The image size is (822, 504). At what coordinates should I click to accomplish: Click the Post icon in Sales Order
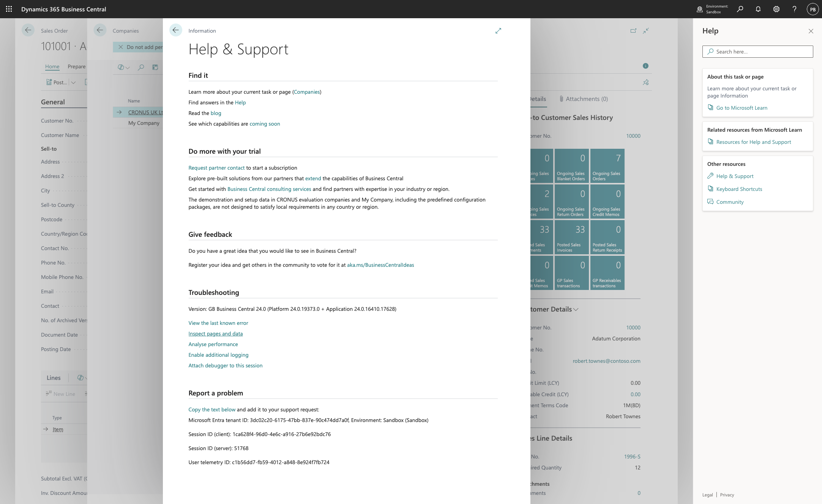(49, 82)
